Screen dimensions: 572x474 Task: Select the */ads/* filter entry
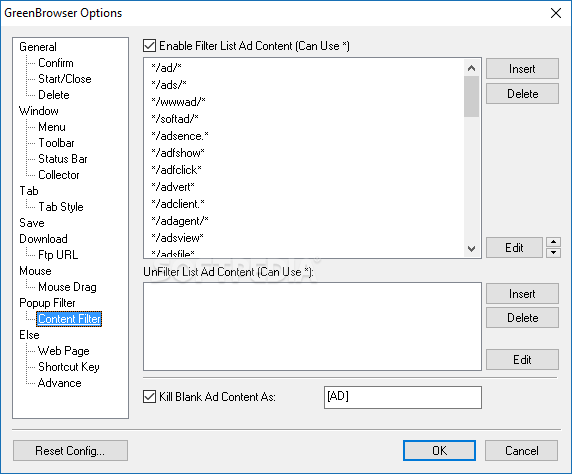pos(169,85)
